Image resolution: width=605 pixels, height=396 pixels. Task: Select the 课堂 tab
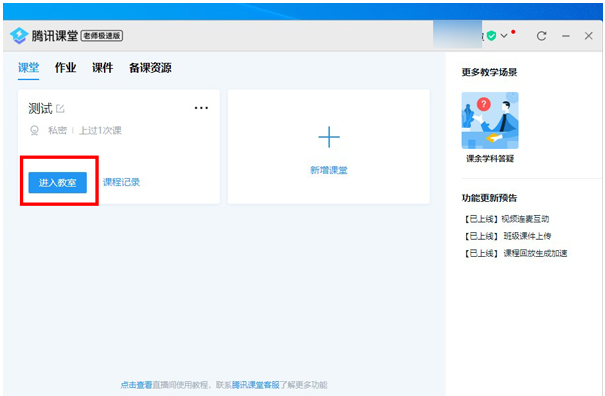tap(29, 68)
